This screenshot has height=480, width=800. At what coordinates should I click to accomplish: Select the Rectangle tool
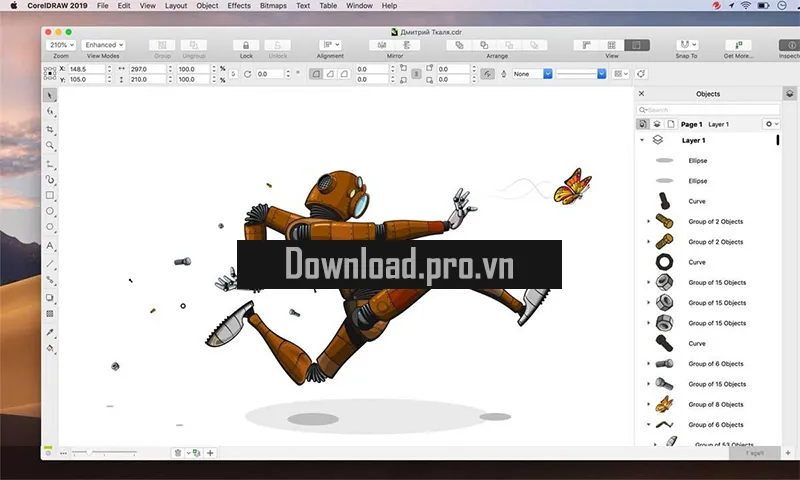tap(49, 195)
